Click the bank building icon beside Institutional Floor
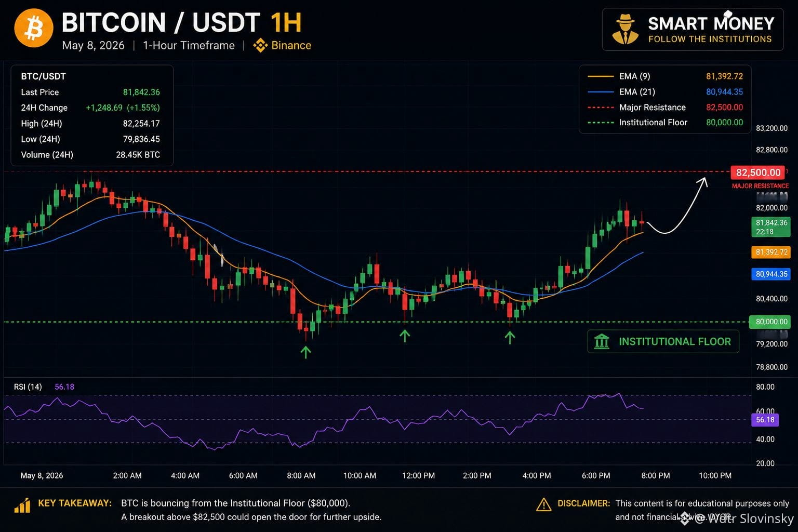This screenshot has height=532, width=798. click(602, 341)
